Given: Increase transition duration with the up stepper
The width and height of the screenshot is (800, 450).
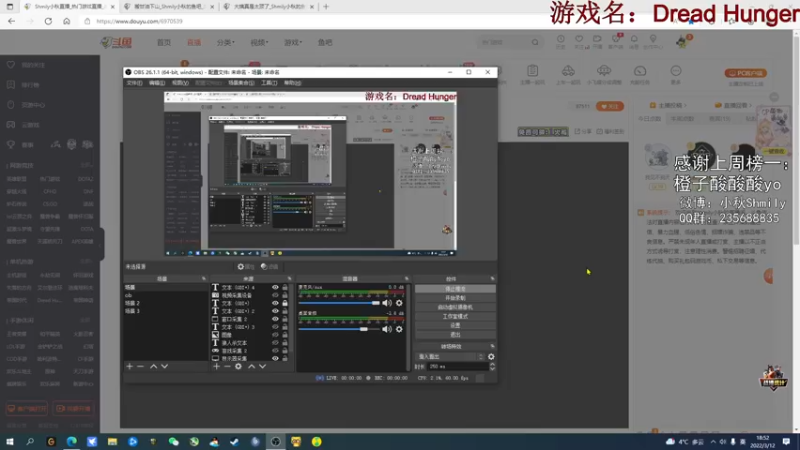Looking at the screenshot, I should tap(492, 364).
